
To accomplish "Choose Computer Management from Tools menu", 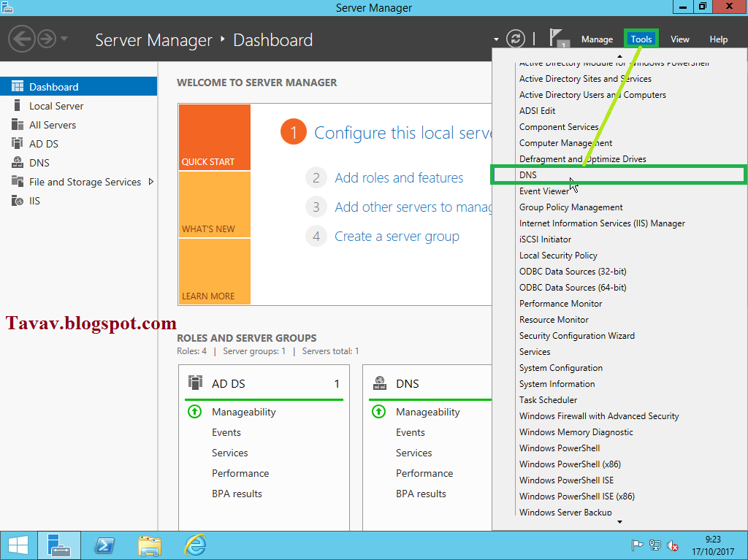I will [566, 143].
